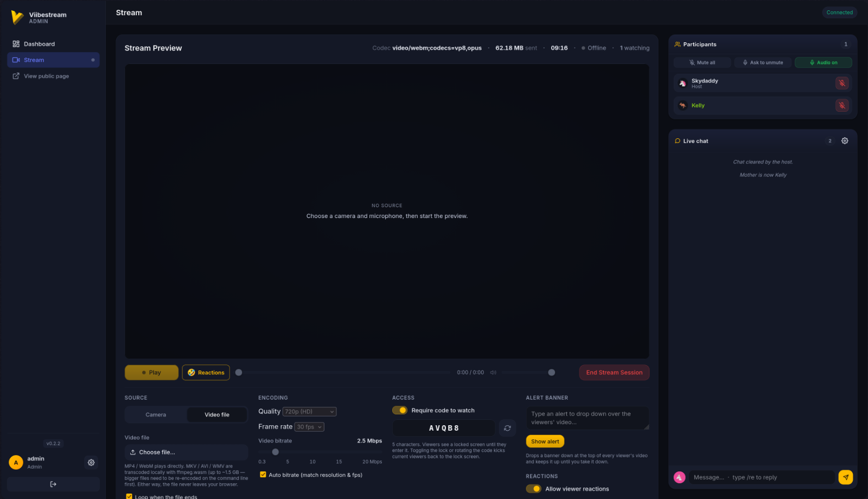Click the Reactions emoji icon

coord(191,373)
